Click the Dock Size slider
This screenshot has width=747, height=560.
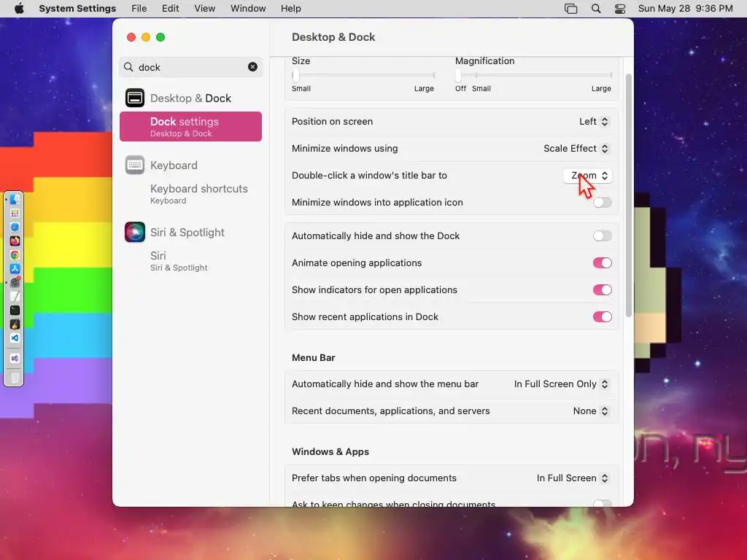pos(363,75)
